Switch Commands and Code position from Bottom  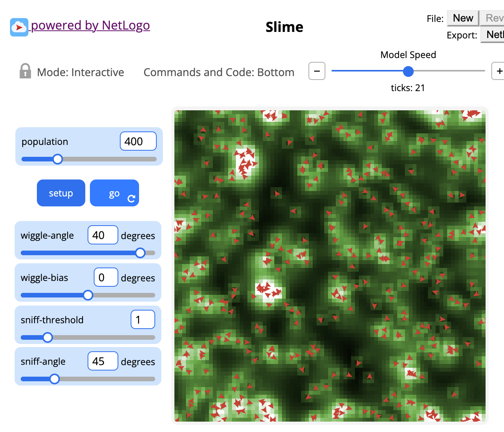pyautogui.click(x=219, y=72)
